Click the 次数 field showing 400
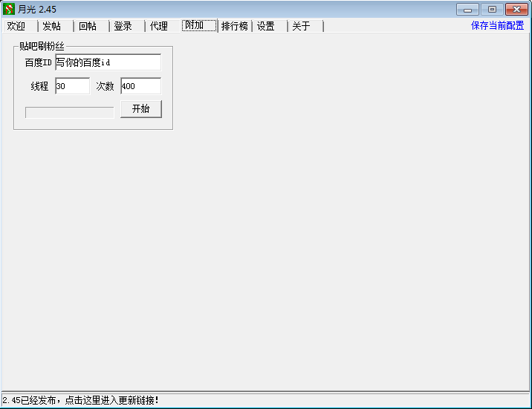The height and width of the screenshot is (409, 532). pyautogui.click(x=140, y=86)
